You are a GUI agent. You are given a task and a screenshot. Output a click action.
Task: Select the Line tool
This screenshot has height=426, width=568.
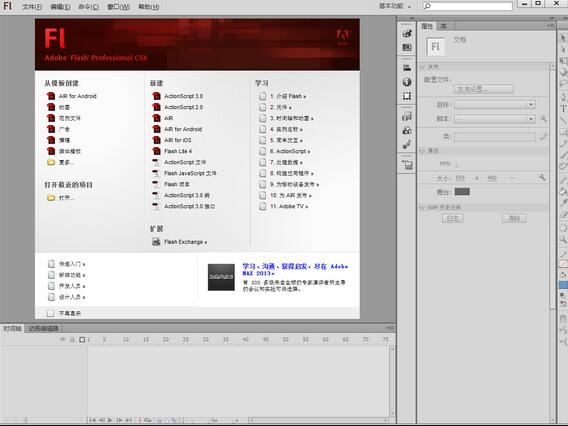pyautogui.click(x=563, y=120)
